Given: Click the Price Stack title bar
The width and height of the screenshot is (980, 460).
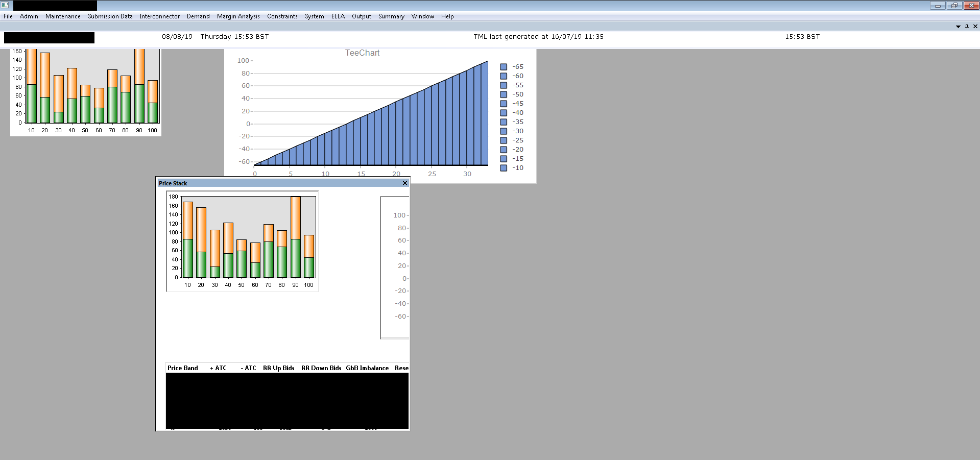Looking at the screenshot, I should coord(276,183).
